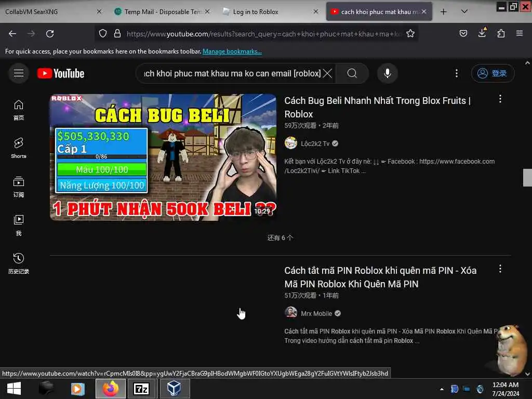Expand the 还有 6 个 more results
532x399 pixels.
[x=280, y=238]
